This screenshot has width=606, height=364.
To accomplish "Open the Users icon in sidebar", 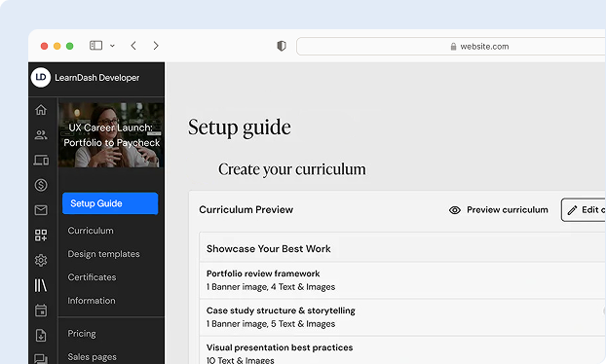I will [x=41, y=134].
